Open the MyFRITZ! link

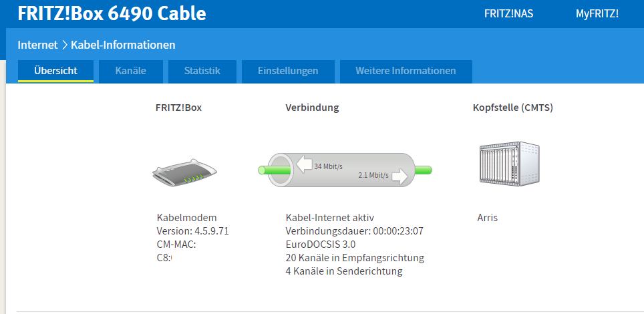597,13
